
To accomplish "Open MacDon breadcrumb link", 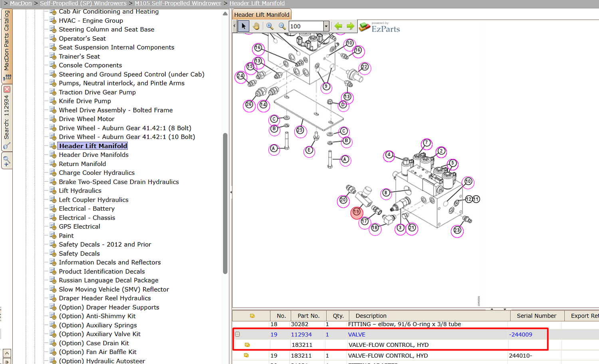I will pyautogui.click(x=21, y=3).
